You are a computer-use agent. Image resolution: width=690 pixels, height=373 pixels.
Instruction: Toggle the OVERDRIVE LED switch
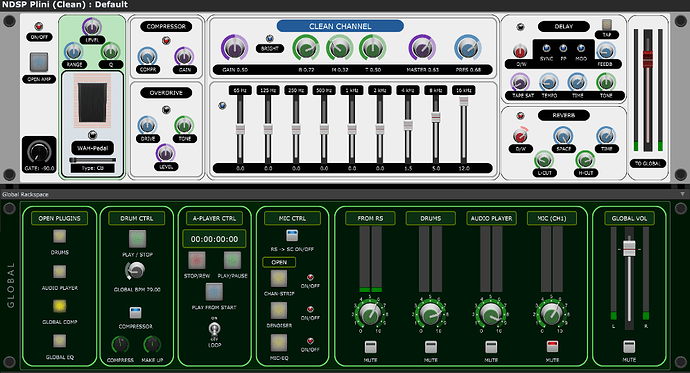pos(166,110)
